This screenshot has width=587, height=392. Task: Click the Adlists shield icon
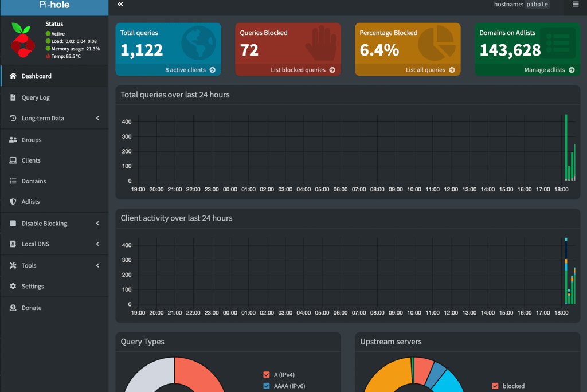pyautogui.click(x=13, y=201)
